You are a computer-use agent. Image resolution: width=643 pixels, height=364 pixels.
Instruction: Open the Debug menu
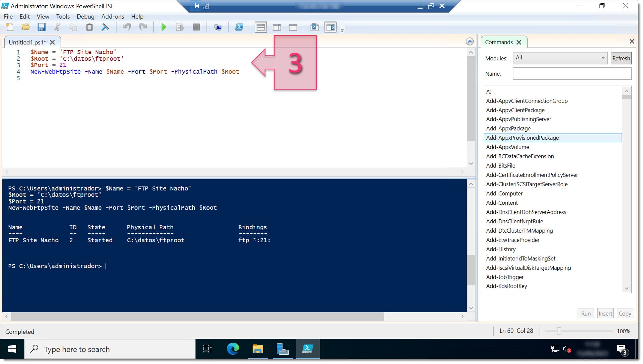click(x=85, y=16)
